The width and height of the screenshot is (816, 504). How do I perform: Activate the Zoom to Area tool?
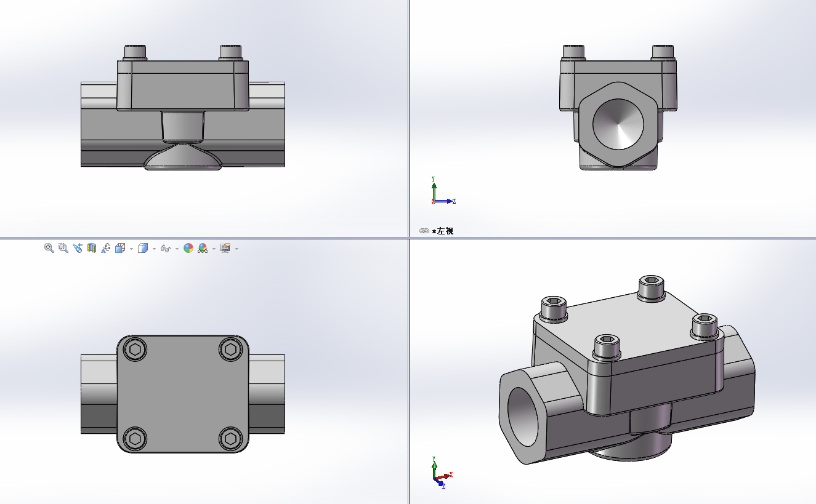(63, 248)
